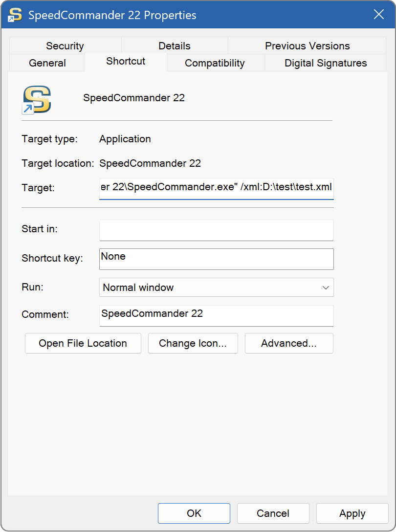This screenshot has width=396, height=532.
Task: Focus the Start in field
Action: pyautogui.click(x=216, y=230)
